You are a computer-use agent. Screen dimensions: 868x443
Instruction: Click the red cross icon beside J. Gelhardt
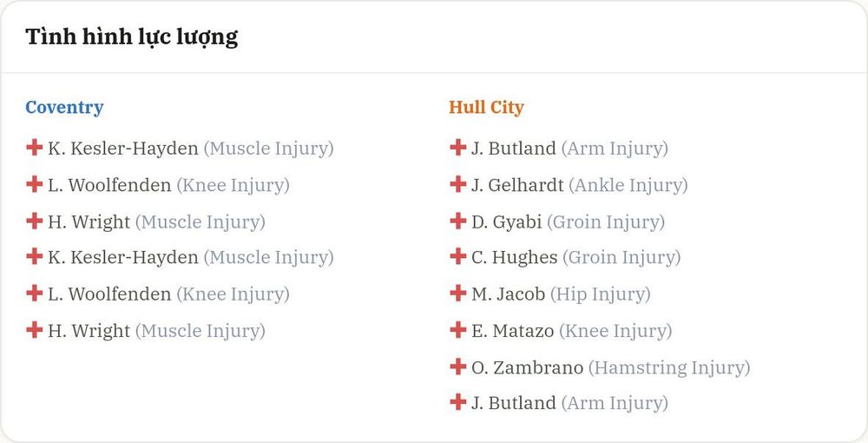click(x=457, y=184)
